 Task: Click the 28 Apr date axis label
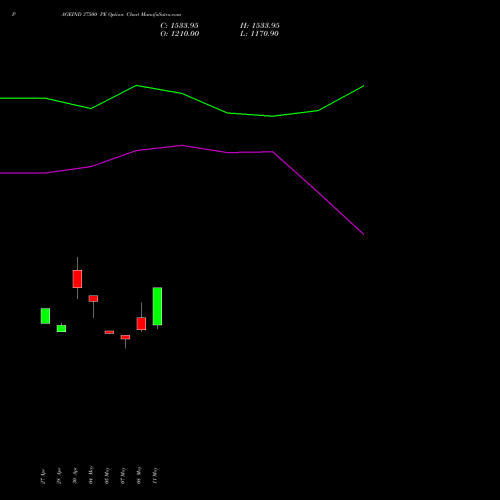coord(59,476)
